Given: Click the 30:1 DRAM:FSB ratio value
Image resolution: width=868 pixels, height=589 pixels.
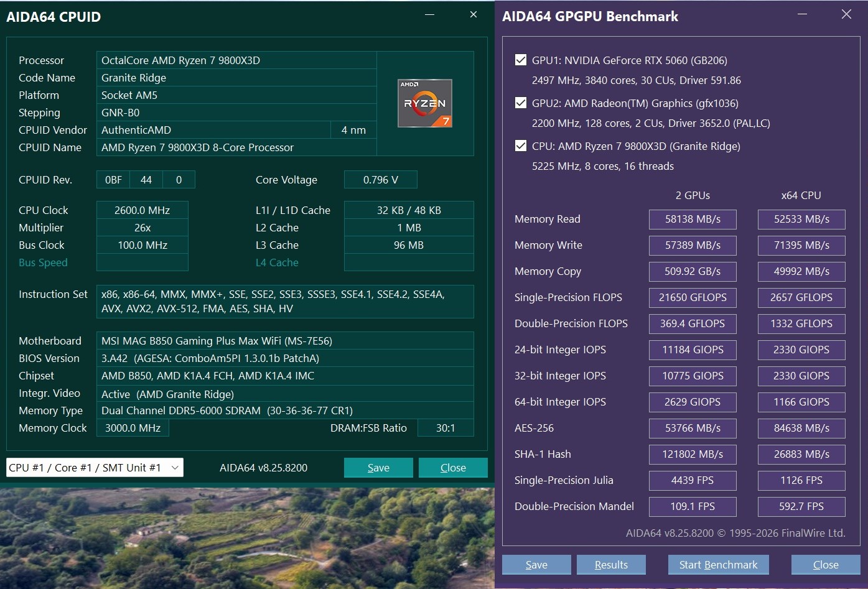Looking at the screenshot, I should [446, 428].
